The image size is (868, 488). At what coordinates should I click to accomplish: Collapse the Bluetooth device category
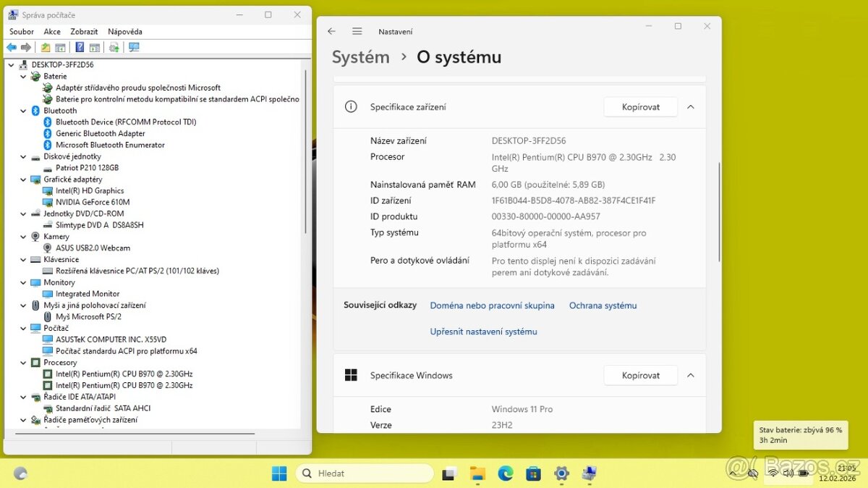(x=24, y=111)
